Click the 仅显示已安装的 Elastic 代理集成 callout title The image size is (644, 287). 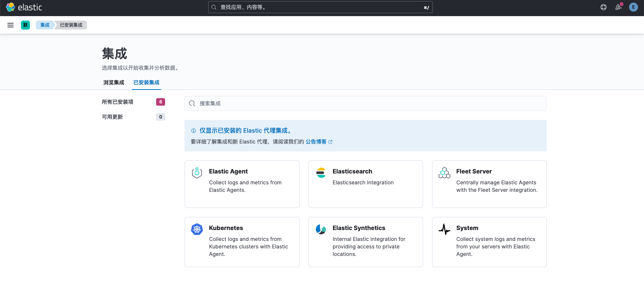coord(246,130)
